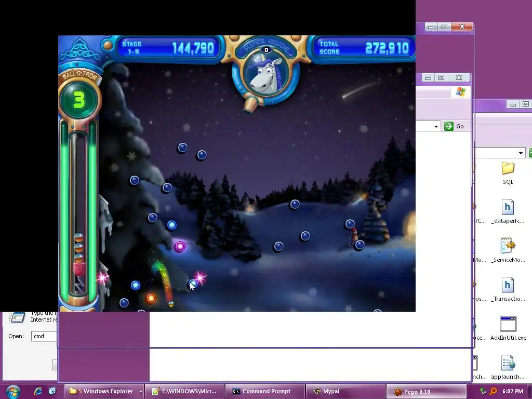
Task: Click the ball launcher cannon below unicorn
Action: [x=251, y=104]
